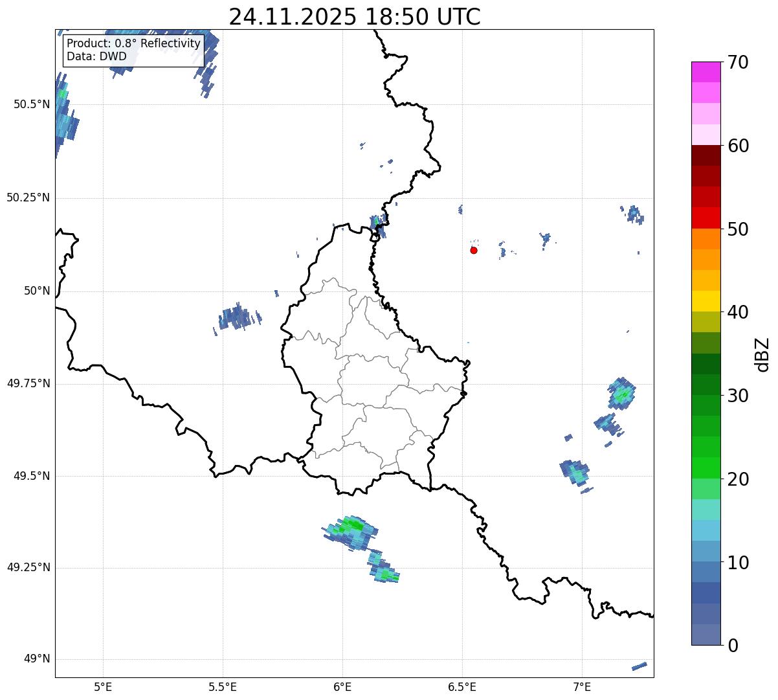The width and height of the screenshot is (778, 700).
Task: Click the title '24.11.2025 18:50 UTC'
Action: (x=355, y=17)
